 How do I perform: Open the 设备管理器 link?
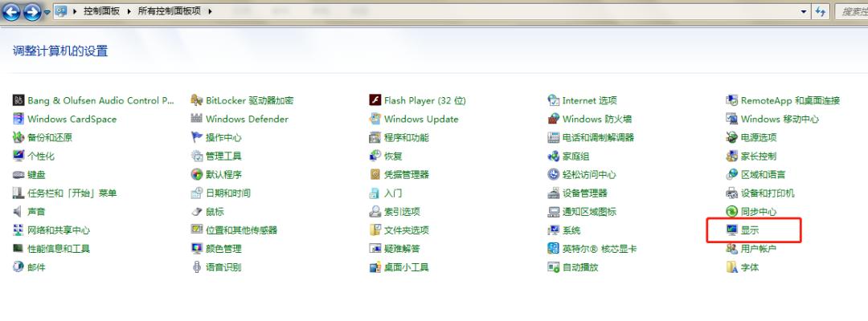pyautogui.click(x=584, y=193)
